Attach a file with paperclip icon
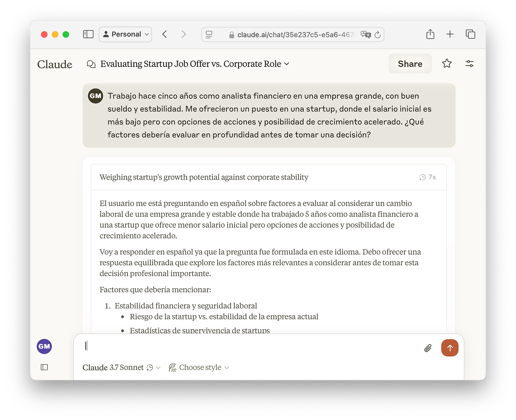516x420 pixels. [428, 348]
